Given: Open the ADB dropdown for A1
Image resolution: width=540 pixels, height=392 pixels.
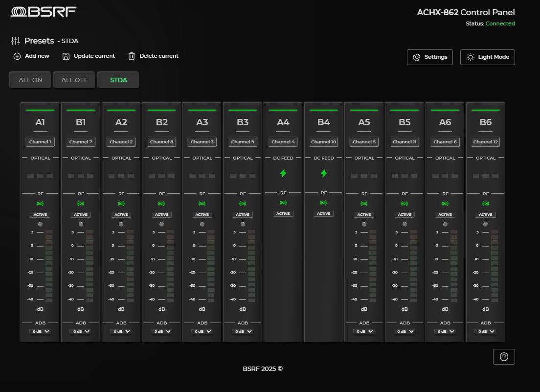Looking at the screenshot, I should (x=40, y=331).
